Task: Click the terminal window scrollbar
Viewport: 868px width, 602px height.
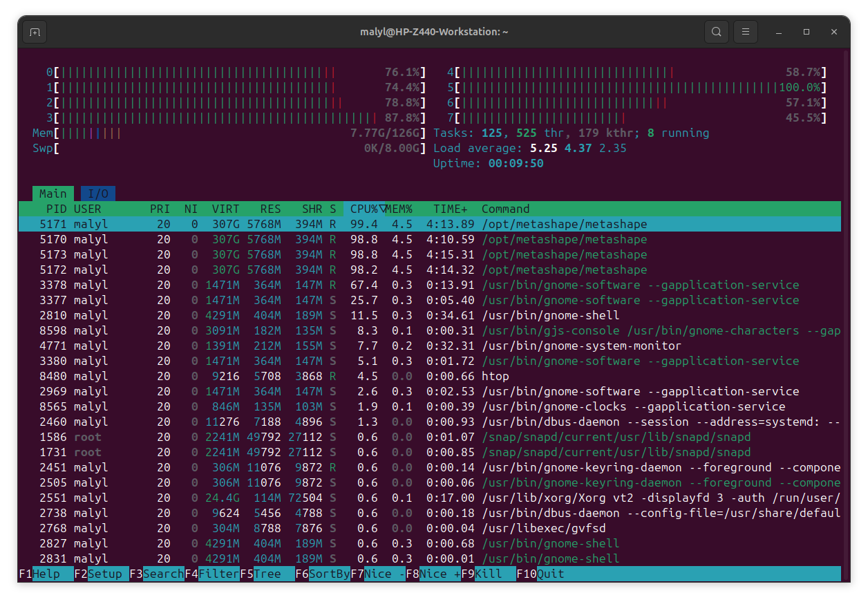Action: tap(846, 314)
